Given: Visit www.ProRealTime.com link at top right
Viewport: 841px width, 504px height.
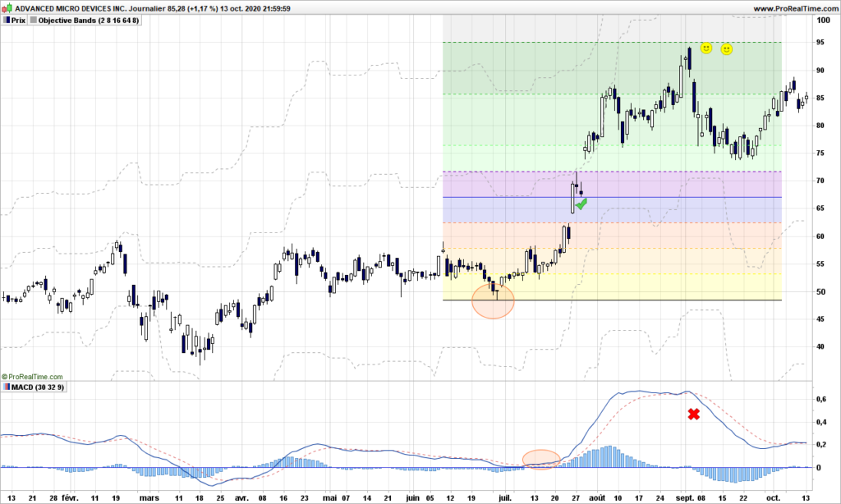Looking at the screenshot, I should [x=795, y=8].
